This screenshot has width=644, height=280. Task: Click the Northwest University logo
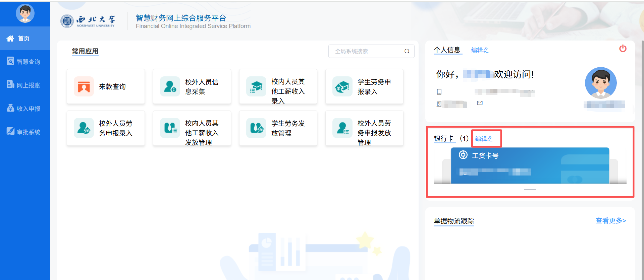pos(88,21)
